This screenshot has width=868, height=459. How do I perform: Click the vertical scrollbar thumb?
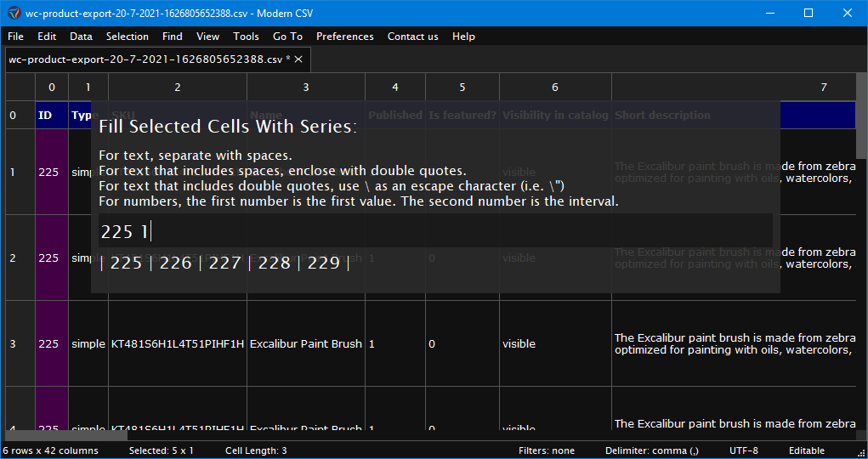click(862, 115)
